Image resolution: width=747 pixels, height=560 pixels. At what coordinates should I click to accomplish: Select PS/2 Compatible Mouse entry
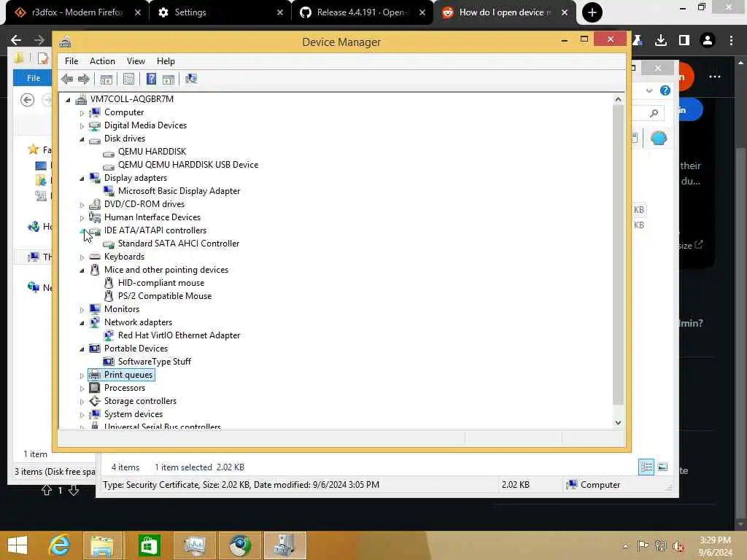click(x=165, y=296)
